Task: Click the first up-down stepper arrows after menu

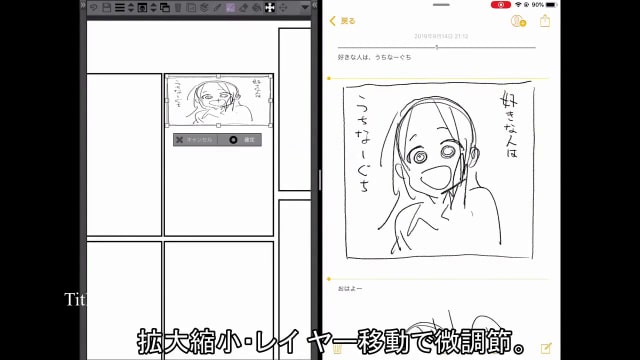Action: pos(131,7)
